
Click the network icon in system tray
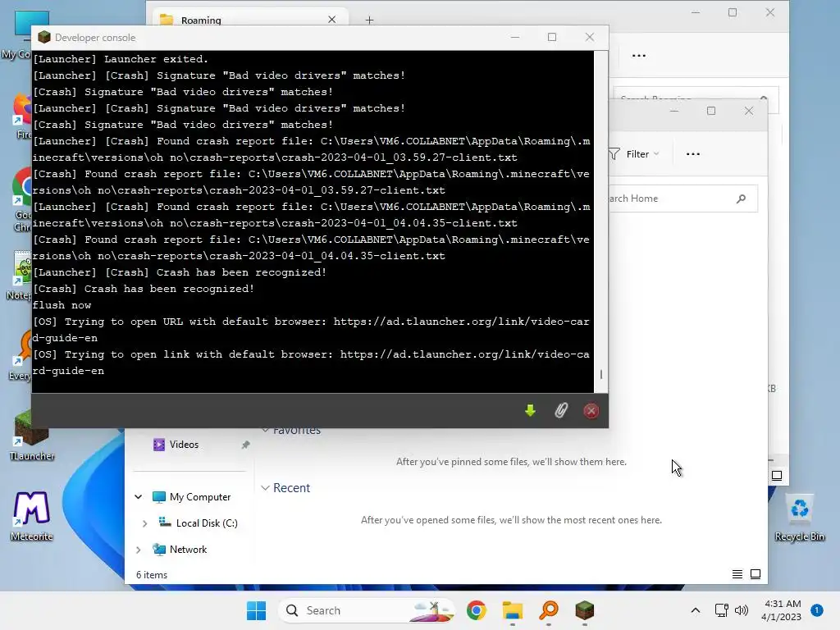pyautogui.click(x=722, y=610)
